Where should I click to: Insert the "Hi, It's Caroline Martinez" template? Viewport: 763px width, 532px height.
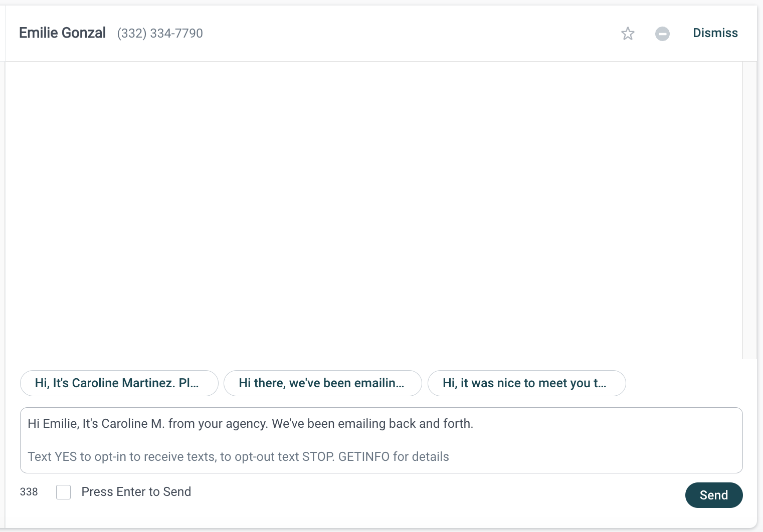pos(119,383)
